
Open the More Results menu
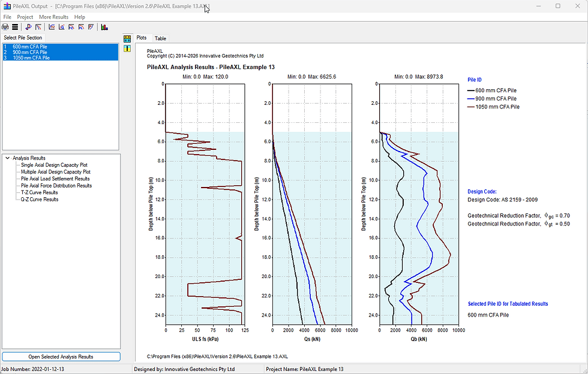[53, 17]
